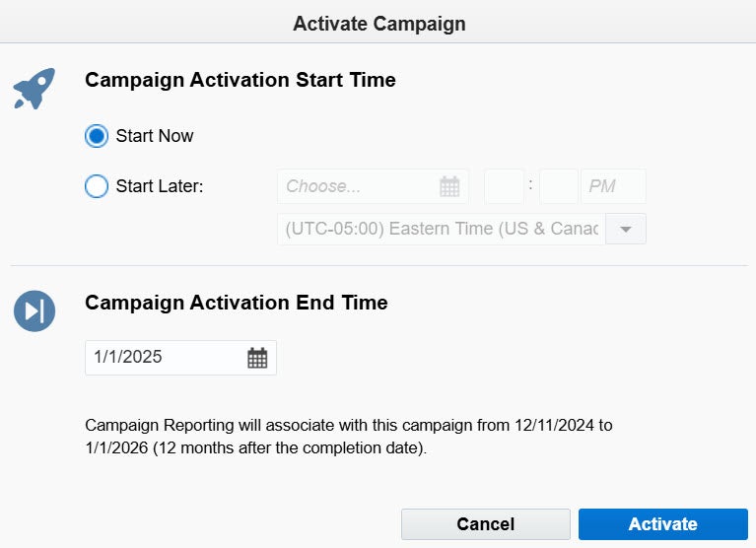Click the skip-forward End Time icon
The height and width of the screenshot is (548, 756).
click(34, 311)
